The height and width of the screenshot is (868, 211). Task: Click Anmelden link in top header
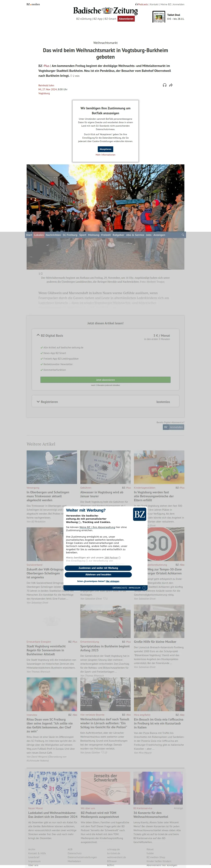pyautogui.click(x=179, y=4)
